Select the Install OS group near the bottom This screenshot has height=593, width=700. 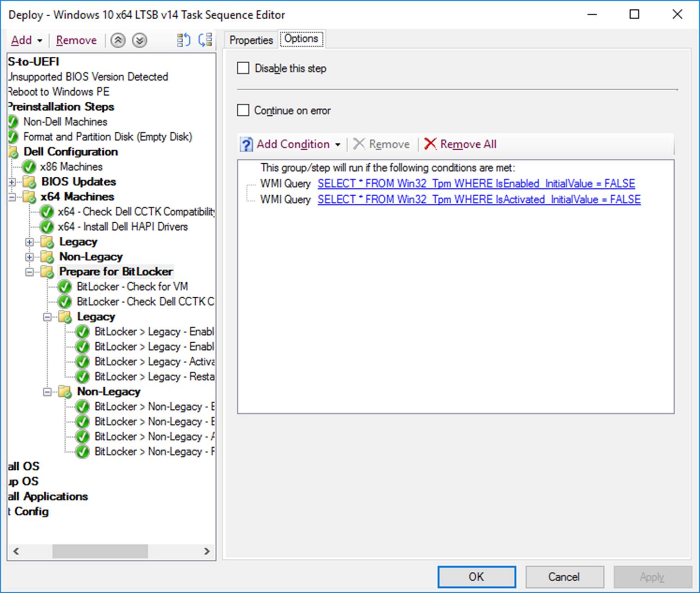tap(24, 466)
